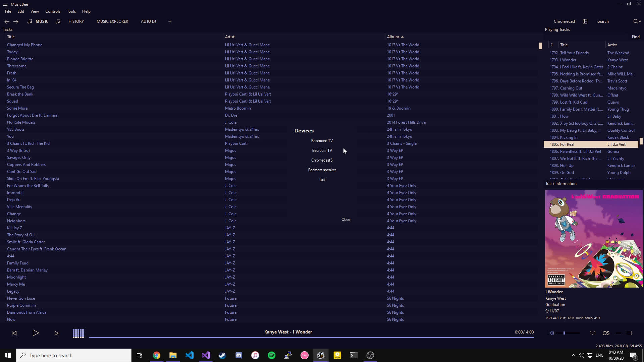644x362 pixels.
Task: Open the Controls menu
Action: (53, 11)
